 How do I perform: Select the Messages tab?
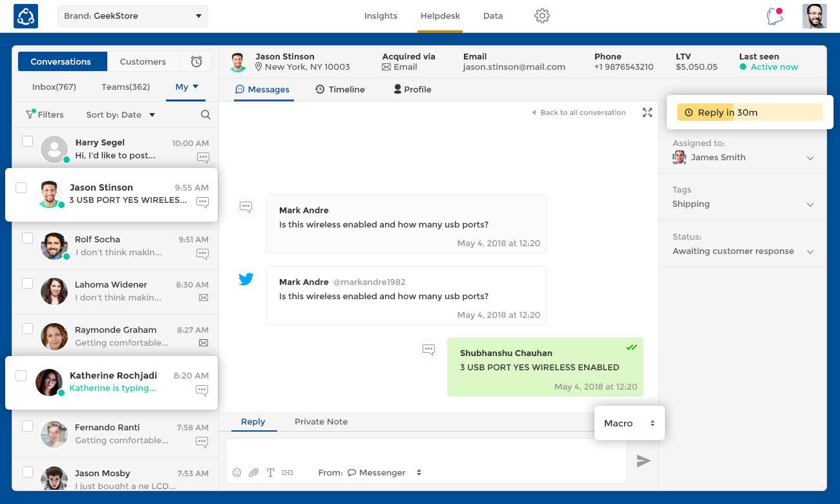262,89
